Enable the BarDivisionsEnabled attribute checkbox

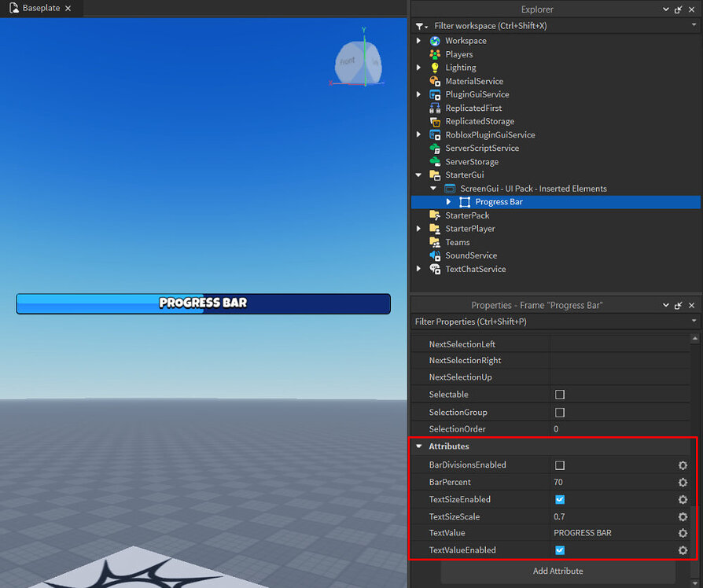(x=560, y=465)
